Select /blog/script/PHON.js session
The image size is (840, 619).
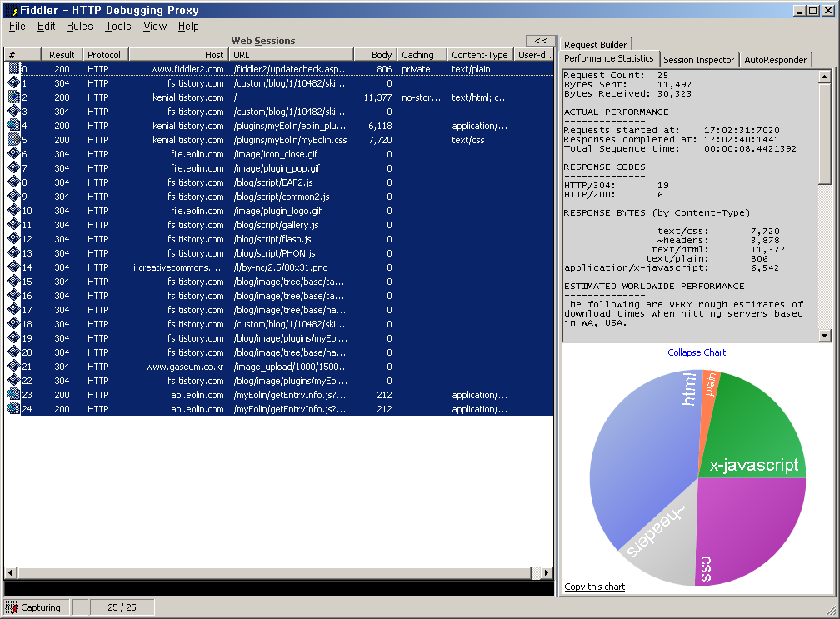(x=274, y=253)
